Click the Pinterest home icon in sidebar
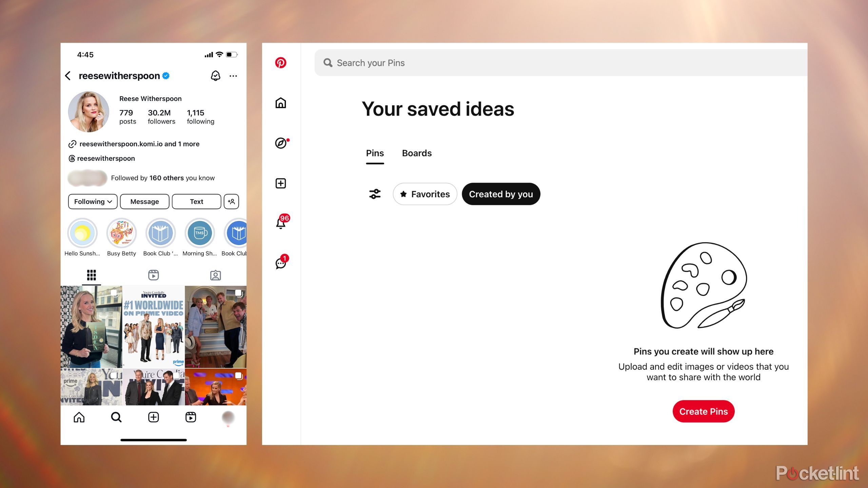 click(281, 102)
